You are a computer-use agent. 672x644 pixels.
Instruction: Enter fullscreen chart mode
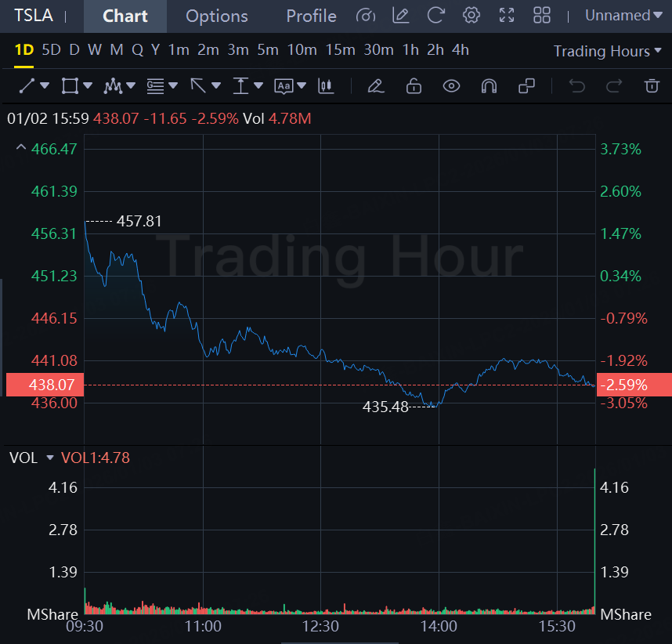507,16
